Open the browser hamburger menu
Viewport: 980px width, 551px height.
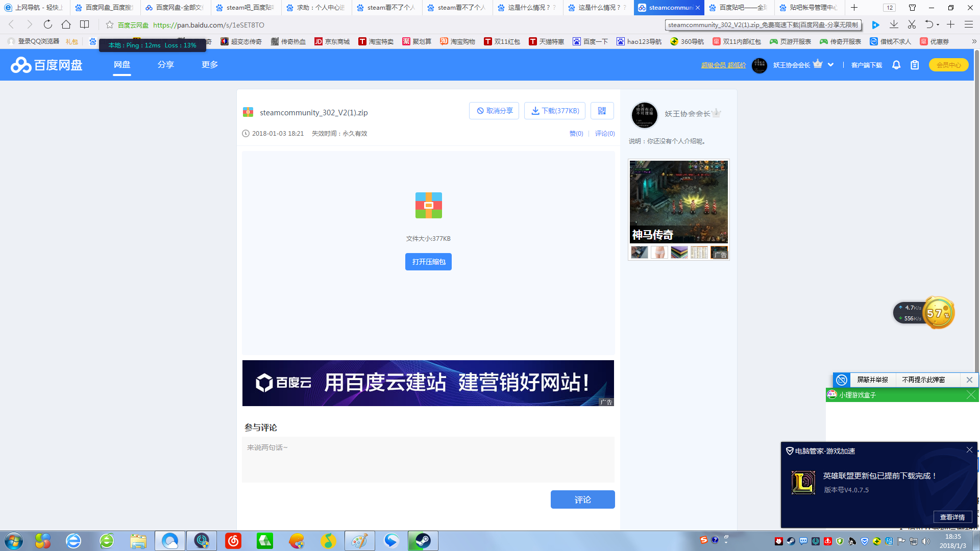click(x=969, y=24)
